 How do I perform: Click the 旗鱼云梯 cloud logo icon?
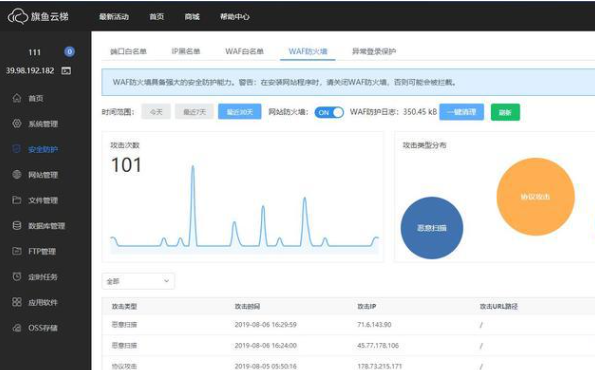point(18,16)
